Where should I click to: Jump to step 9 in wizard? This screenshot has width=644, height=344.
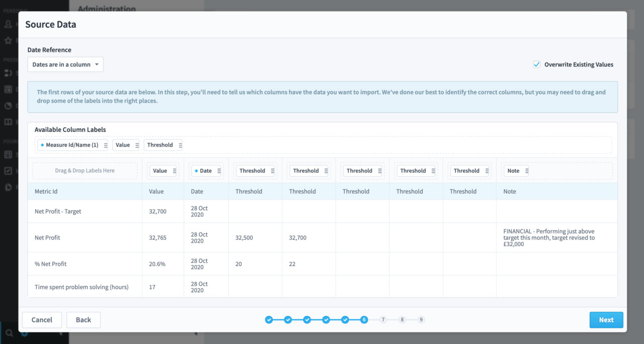pos(421,320)
